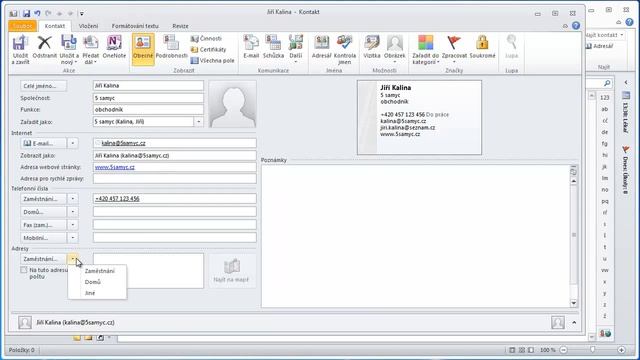640x360 pixels.
Task: Open Mobilní phone type dropdown
Action: 73,238
